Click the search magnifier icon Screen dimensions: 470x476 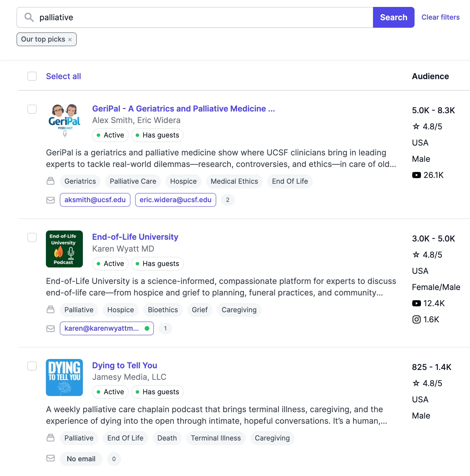pyautogui.click(x=29, y=17)
